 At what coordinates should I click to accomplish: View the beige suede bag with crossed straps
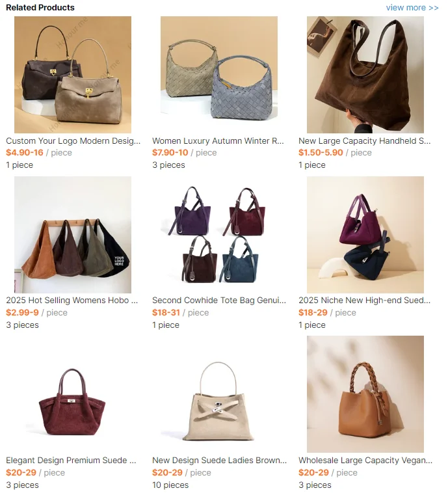[219, 394]
